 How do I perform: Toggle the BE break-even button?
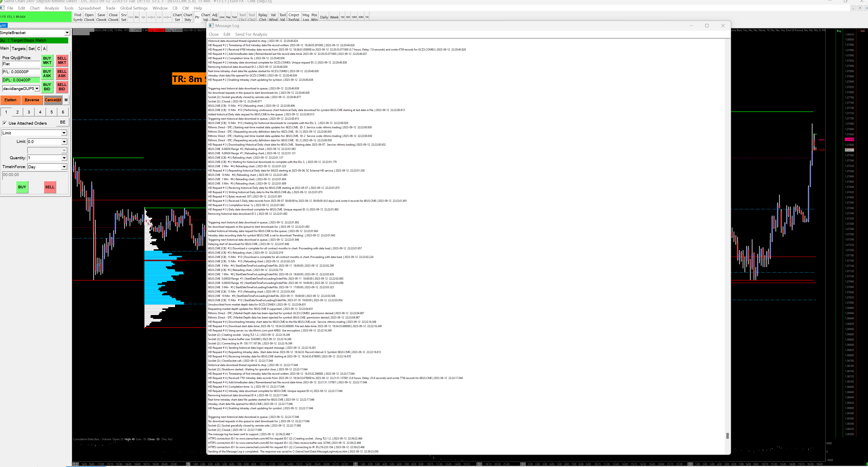click(63, 122)
